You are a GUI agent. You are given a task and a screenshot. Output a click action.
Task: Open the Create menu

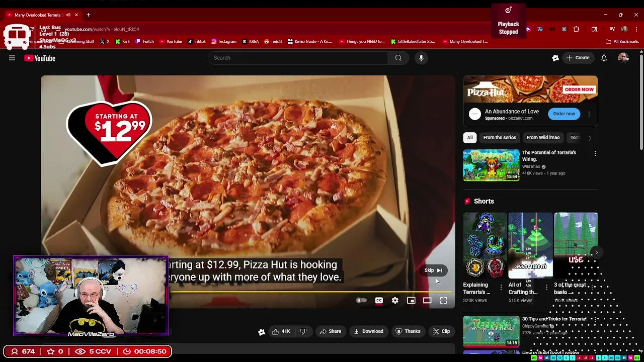578,58
